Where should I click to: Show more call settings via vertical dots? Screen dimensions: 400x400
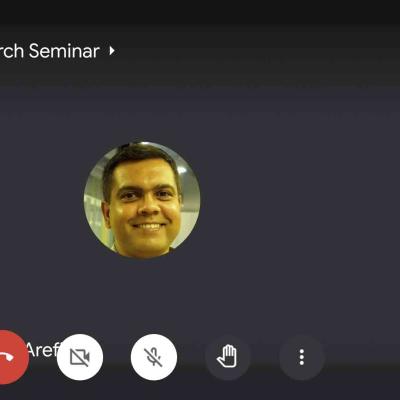(302, 357)
